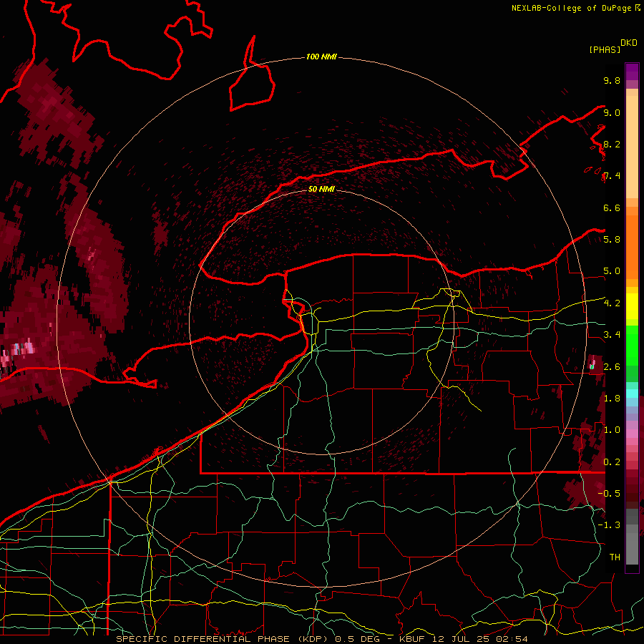This screenshot has height=644, width=644.
Task: Click the -0.5 value on the color scale
Action: pos(609,493)
